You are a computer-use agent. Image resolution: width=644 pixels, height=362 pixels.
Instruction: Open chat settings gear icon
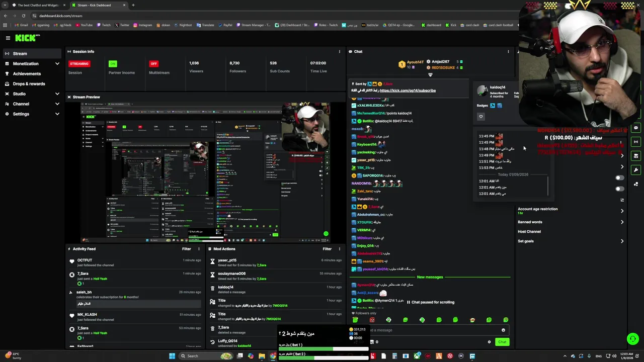point(489,342)
